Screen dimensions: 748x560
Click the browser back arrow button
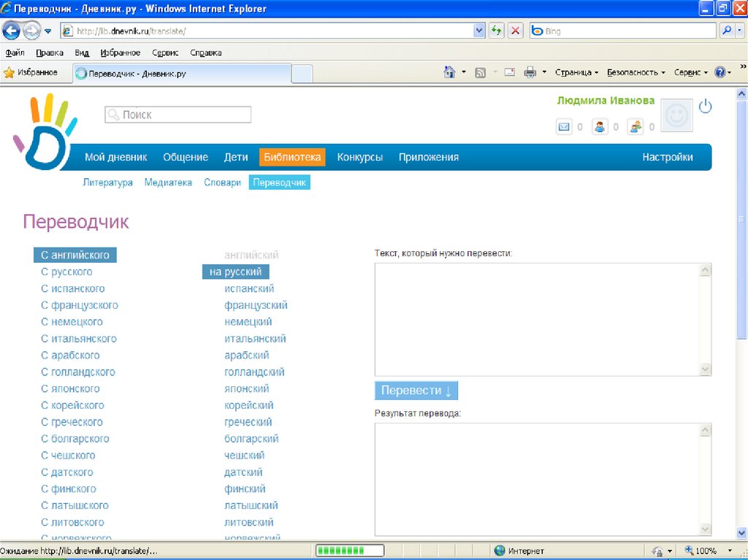[12, 31]
